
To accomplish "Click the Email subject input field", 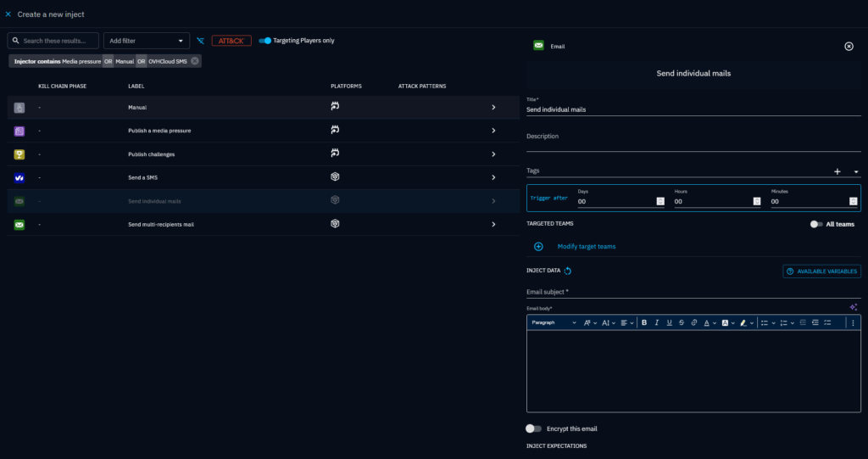I will click(693, 292).
